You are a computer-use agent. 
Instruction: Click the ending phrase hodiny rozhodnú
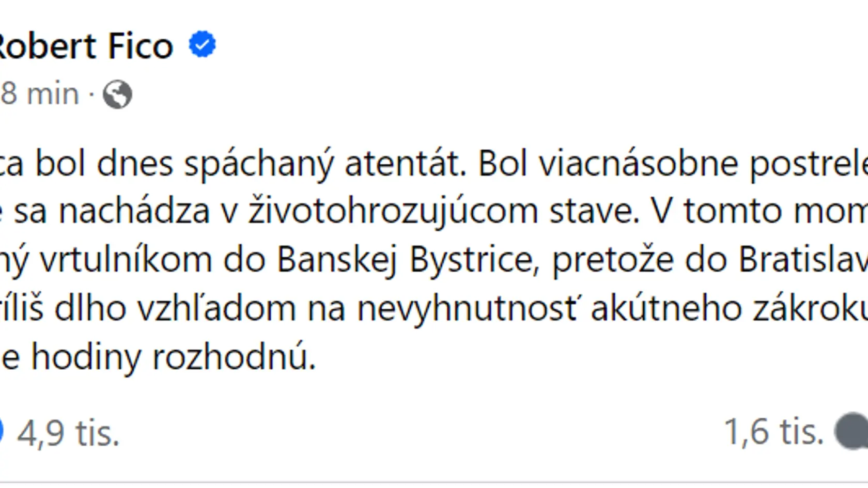174,357
